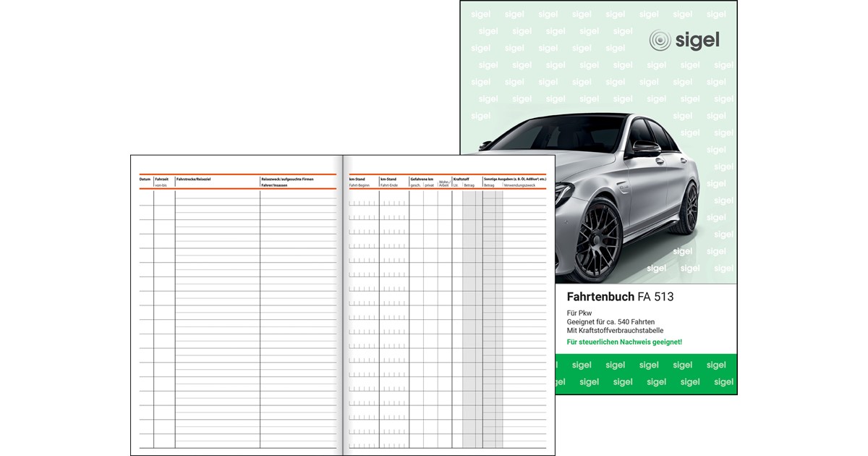
Task: Click the Fahrzeit column header
Action: [161, 179]
